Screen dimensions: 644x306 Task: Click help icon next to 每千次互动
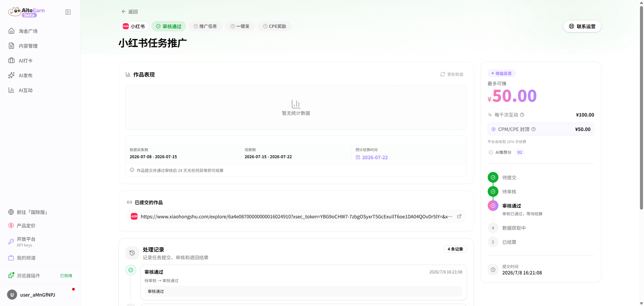522,115
